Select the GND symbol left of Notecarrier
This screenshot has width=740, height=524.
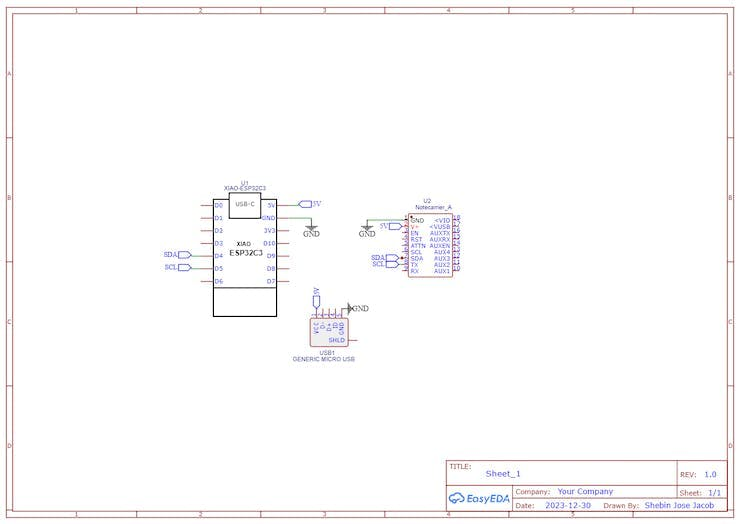tap(367, 230)
